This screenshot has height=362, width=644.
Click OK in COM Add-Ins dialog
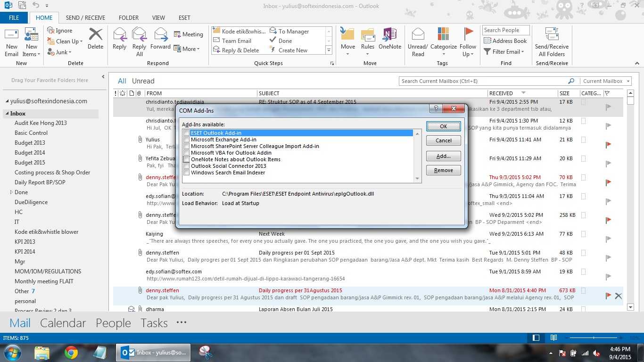[443, 126]
